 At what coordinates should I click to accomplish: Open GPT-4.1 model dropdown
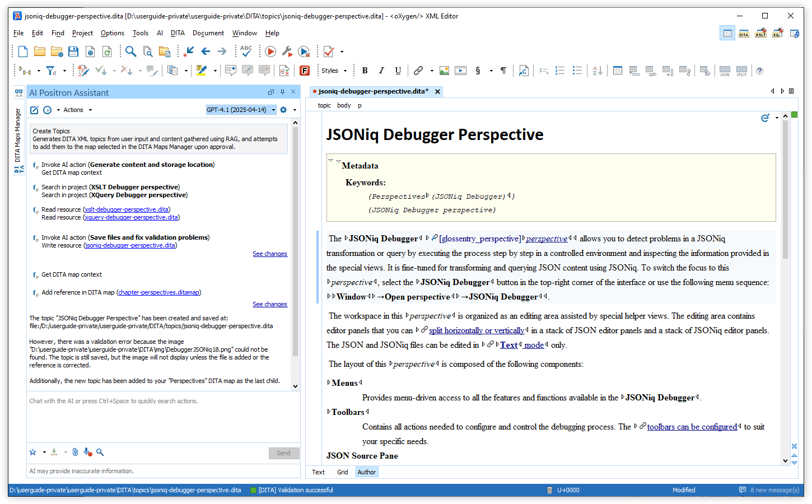(x=241, y=110)
